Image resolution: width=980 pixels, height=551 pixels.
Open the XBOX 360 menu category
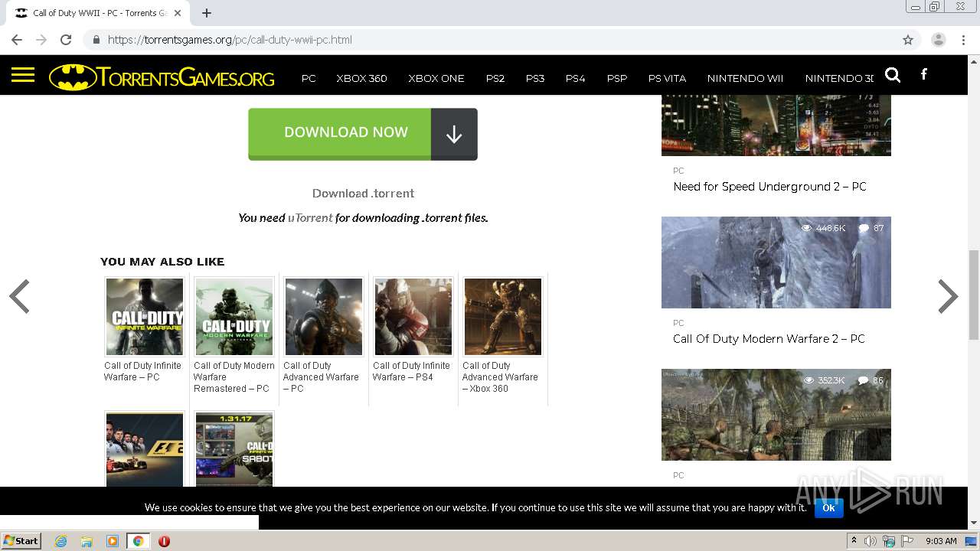tap(361, 78)
